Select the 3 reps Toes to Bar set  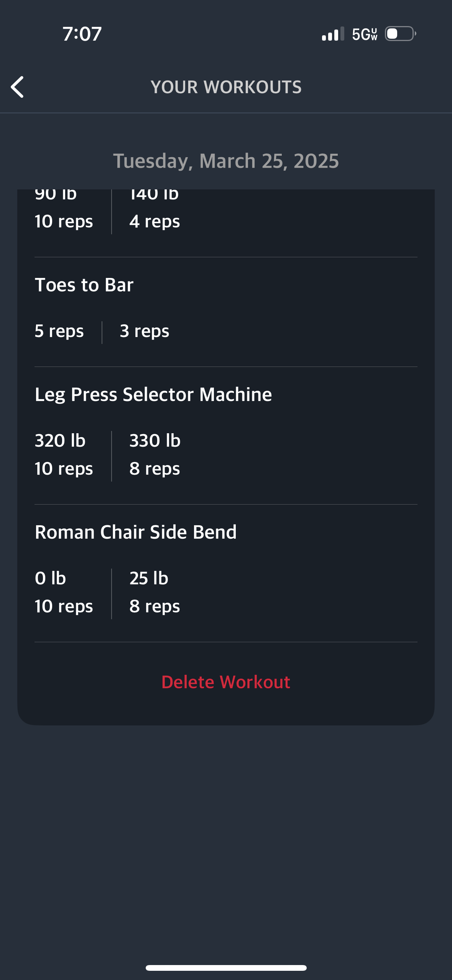coord(145,331)
